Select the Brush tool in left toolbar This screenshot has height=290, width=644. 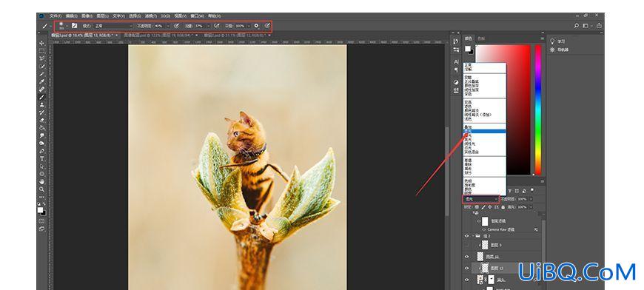click(42, 97)
